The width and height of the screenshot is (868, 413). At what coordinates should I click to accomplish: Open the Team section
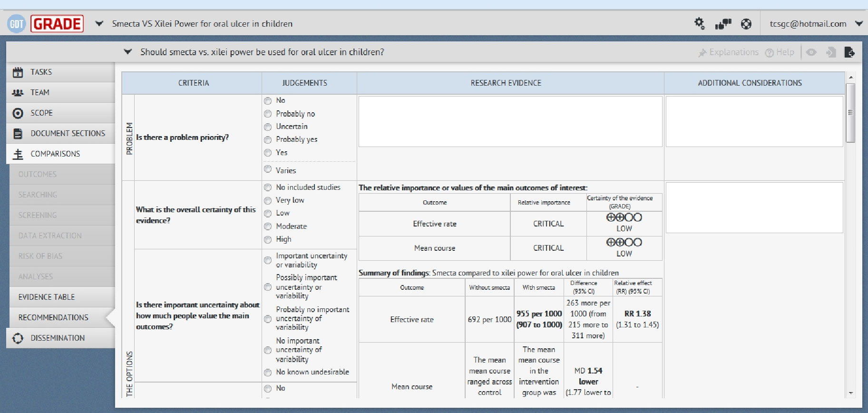click(x=60, y=93)
